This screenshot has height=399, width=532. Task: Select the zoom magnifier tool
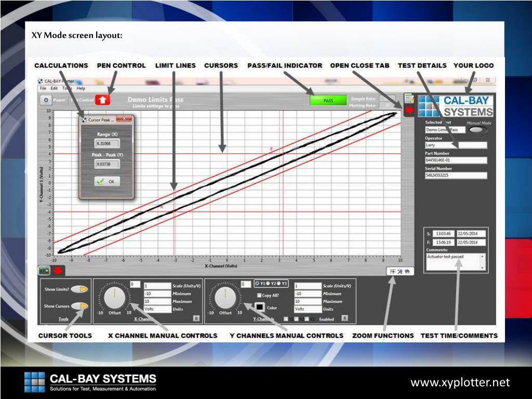(400, 271)
